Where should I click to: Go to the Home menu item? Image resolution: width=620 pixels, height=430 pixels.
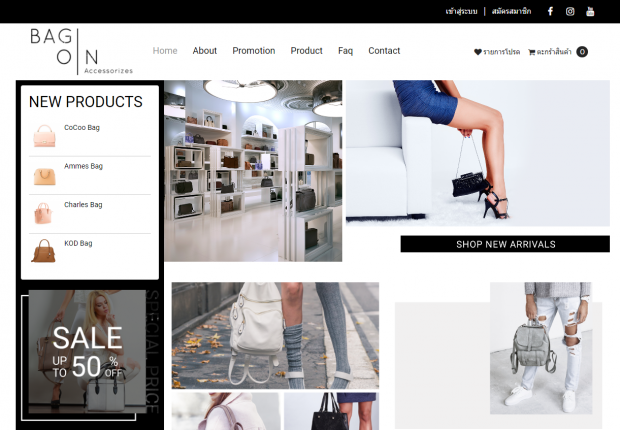[x=165, y=51]
